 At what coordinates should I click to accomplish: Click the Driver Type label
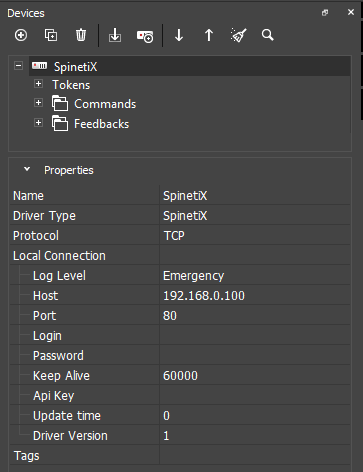(x=44, y=216)
